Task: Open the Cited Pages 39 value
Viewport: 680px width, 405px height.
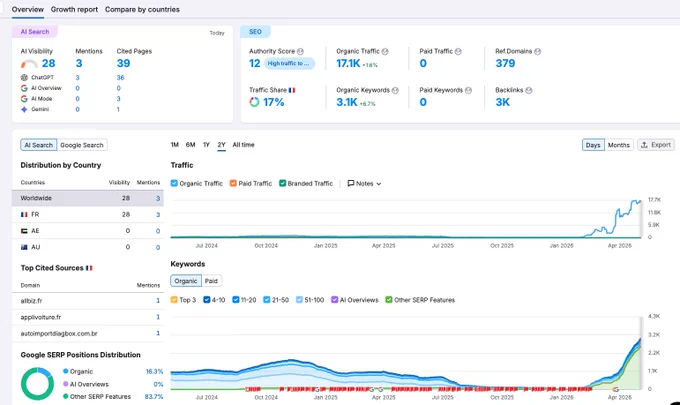Action: pyautogui.click(x=123, y=63)
